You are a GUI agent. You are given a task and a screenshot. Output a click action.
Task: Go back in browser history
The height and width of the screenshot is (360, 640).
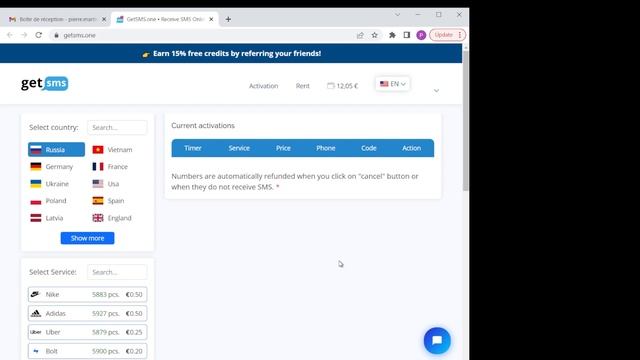click(10, 35)
